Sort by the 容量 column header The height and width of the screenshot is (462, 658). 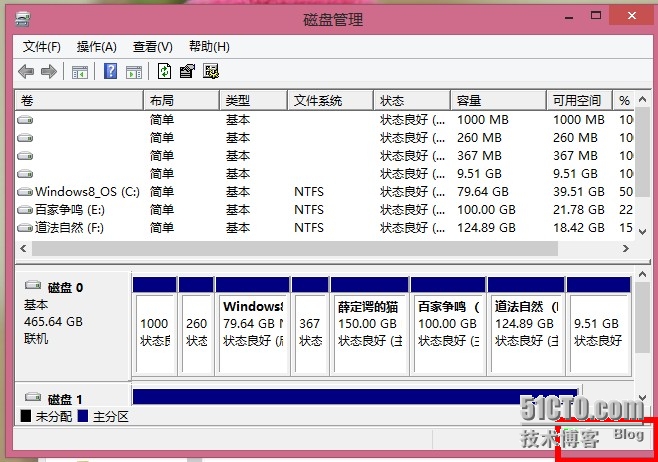click(496, 101)
